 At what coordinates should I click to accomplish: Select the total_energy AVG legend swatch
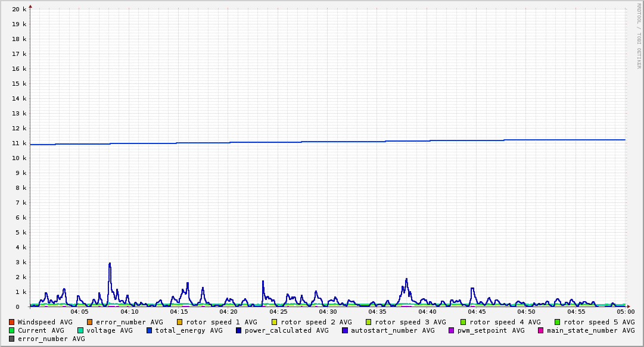150,330
